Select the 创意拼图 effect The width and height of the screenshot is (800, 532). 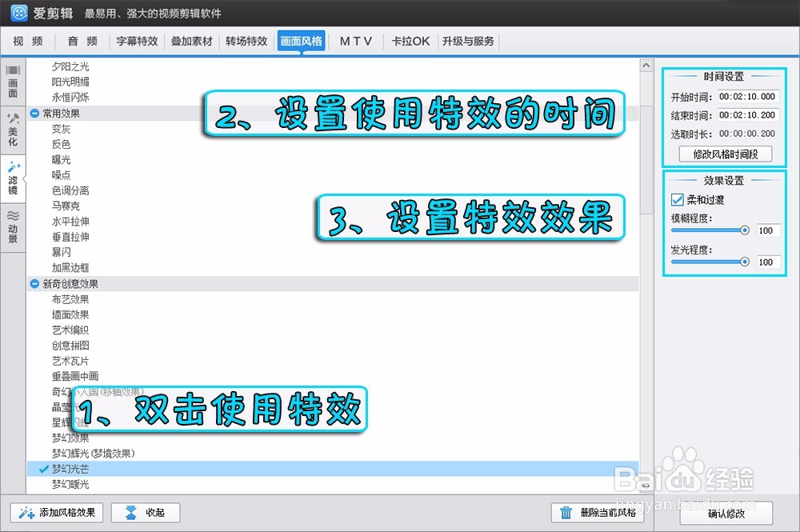pyautogui.click(x=70, y=346)
